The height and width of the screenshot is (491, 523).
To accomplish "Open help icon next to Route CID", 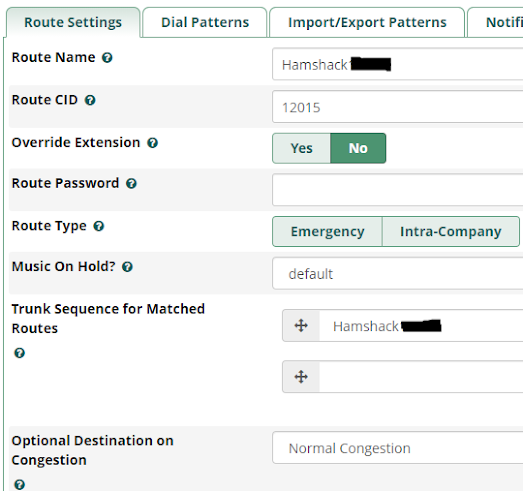I will tap(90, 100).
